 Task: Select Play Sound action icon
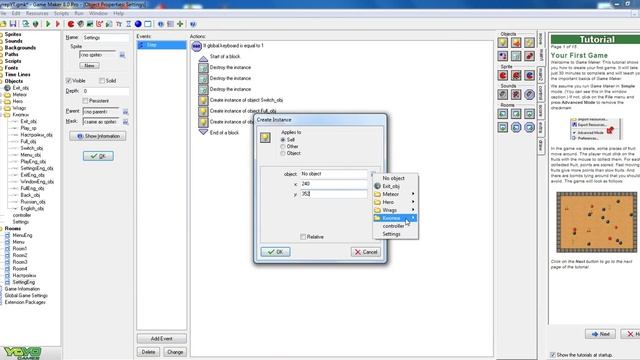pyautogui.click(x=503, y=95)
